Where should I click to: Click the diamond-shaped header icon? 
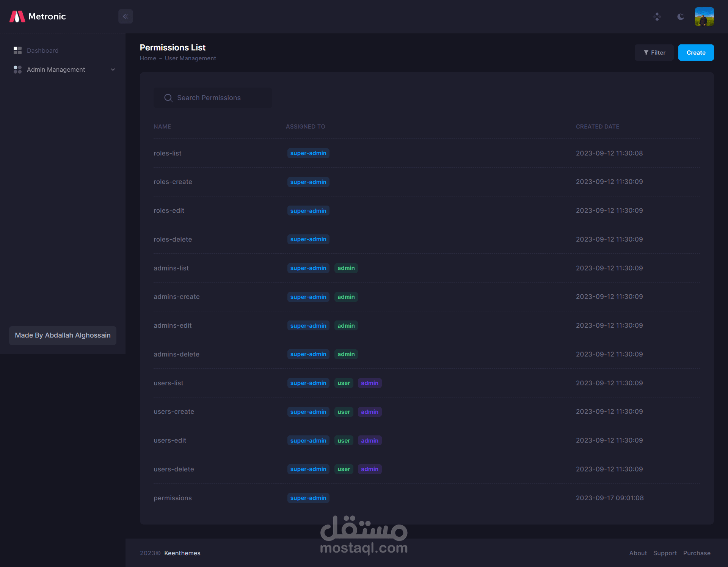[657, 17]
